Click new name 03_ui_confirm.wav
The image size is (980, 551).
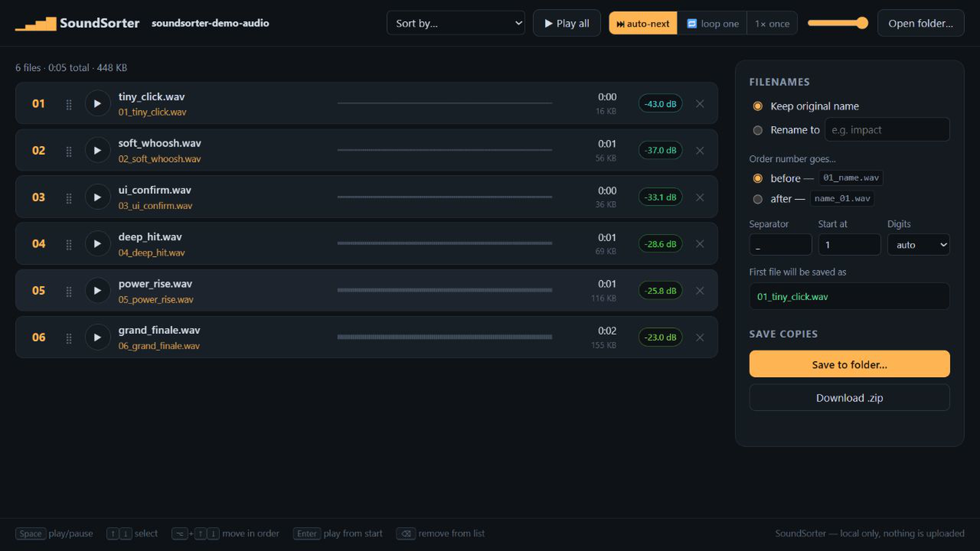coord(156,206)
